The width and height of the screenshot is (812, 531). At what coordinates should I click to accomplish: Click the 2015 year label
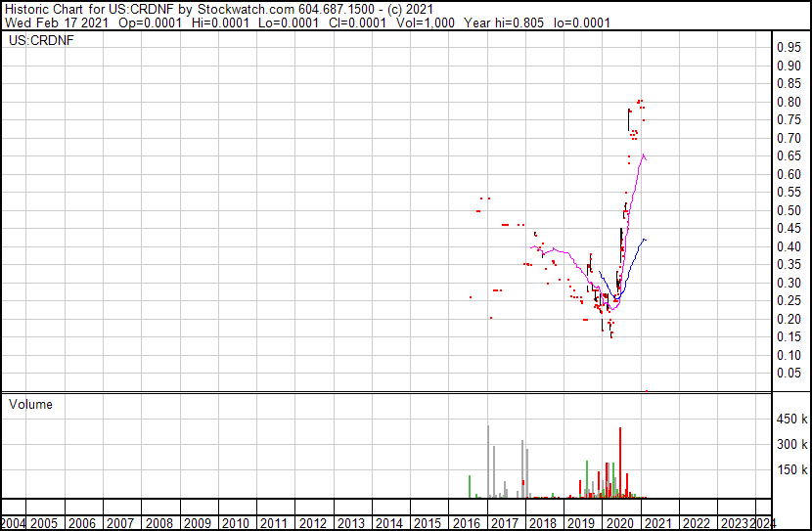point(429,523)
